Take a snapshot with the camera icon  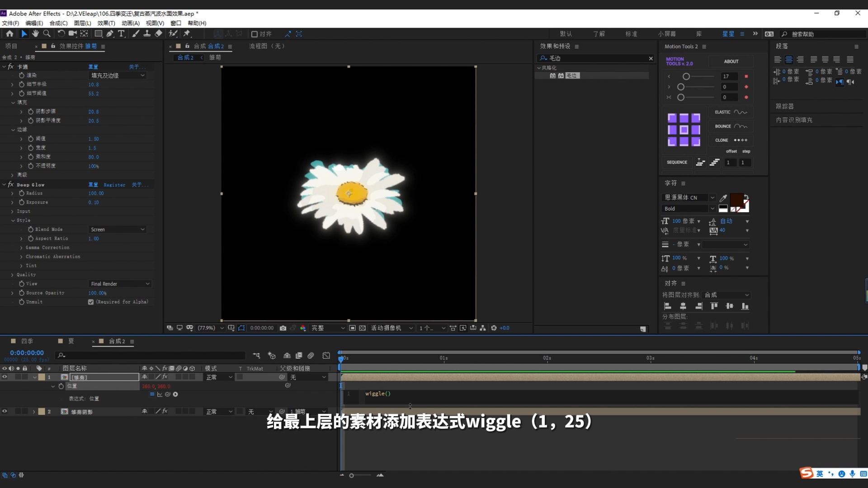click(283, 328)
